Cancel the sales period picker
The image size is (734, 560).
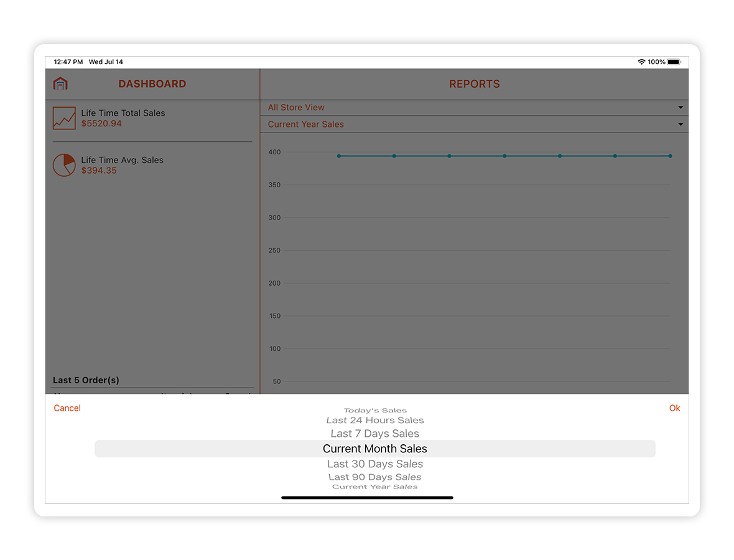67,408
